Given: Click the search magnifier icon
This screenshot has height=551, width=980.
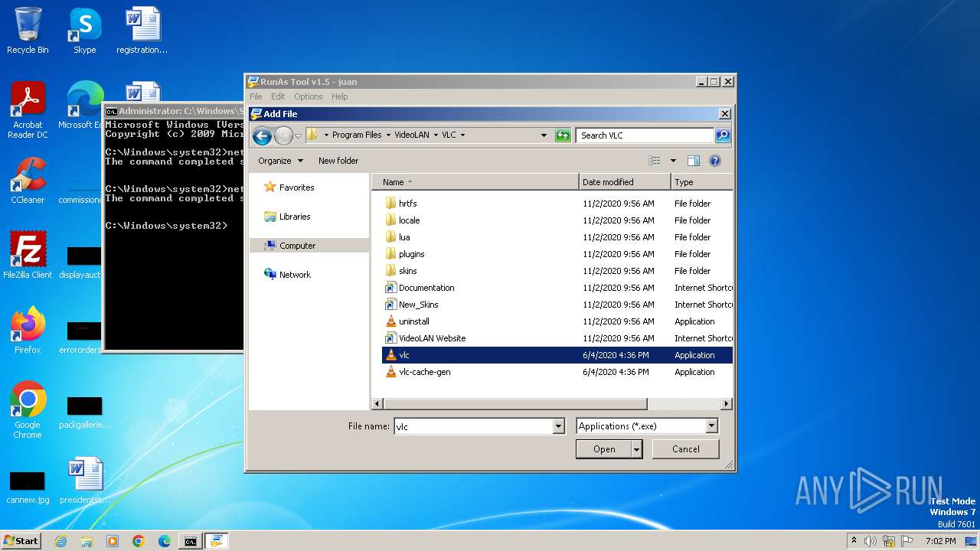Looking at the screenshot, I should [x=722, y=135].
